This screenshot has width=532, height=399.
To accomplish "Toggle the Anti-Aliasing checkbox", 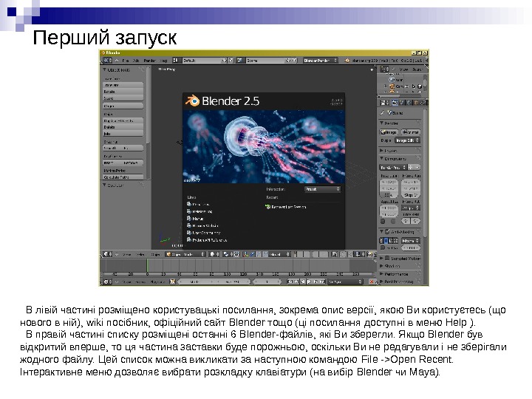I will pyautogui.click(x=386, y=232).
